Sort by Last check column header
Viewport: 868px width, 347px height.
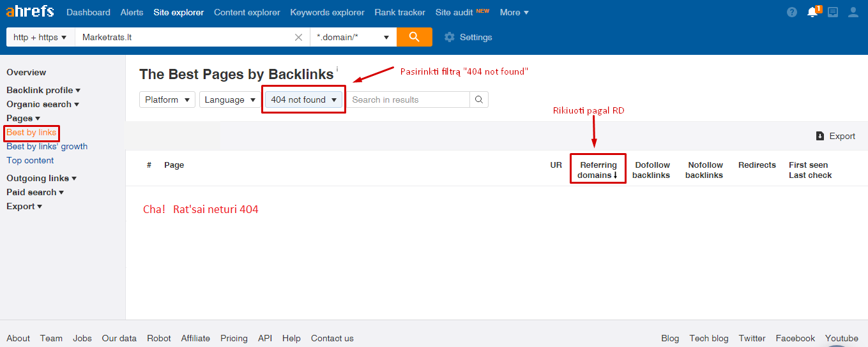[x=811, y=175]
